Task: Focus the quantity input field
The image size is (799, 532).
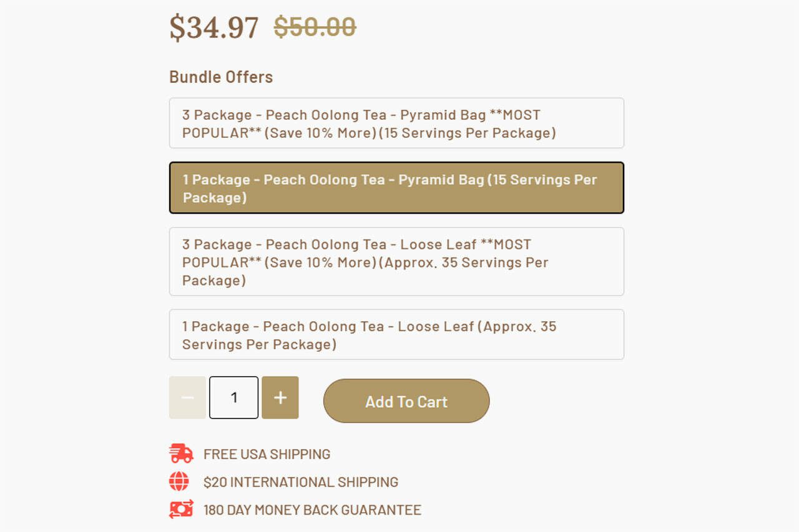Action: [233, 397]
